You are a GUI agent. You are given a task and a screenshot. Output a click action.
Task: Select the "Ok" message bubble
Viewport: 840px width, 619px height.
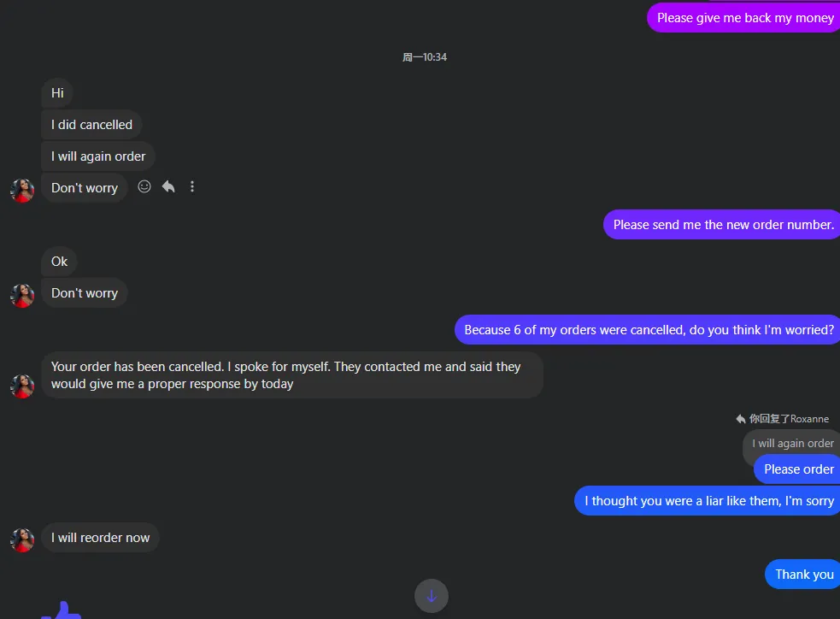tap(59, 262)
